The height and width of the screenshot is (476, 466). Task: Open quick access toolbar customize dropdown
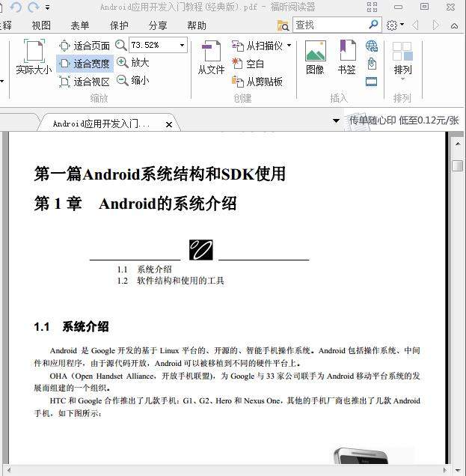coord(47,7)
